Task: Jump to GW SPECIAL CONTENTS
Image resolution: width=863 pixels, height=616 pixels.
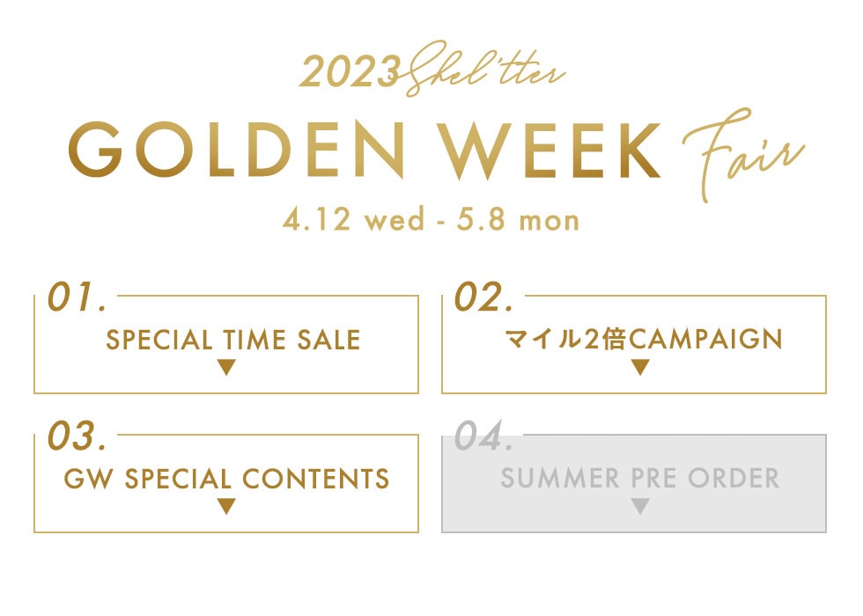Action: point(226,478)
